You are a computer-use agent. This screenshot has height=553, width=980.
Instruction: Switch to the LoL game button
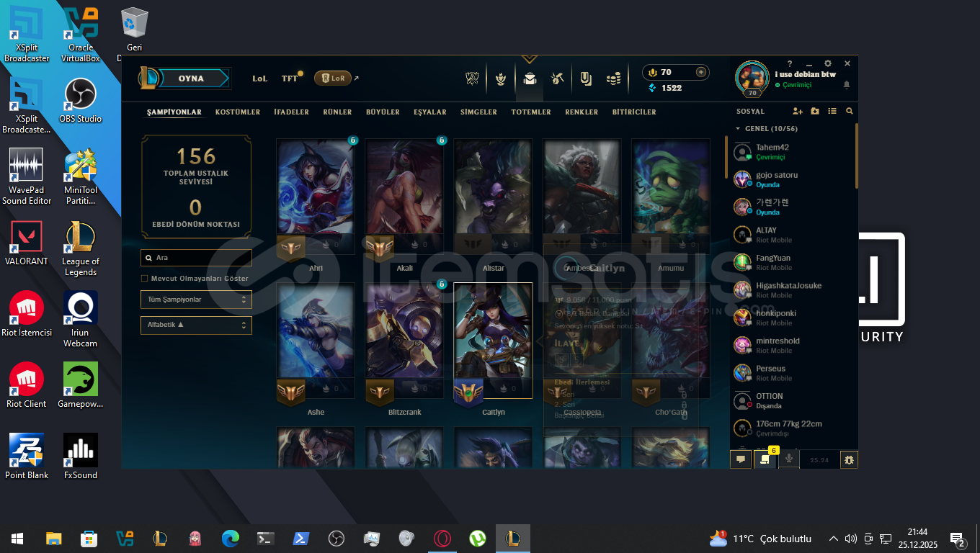[260, 78]
